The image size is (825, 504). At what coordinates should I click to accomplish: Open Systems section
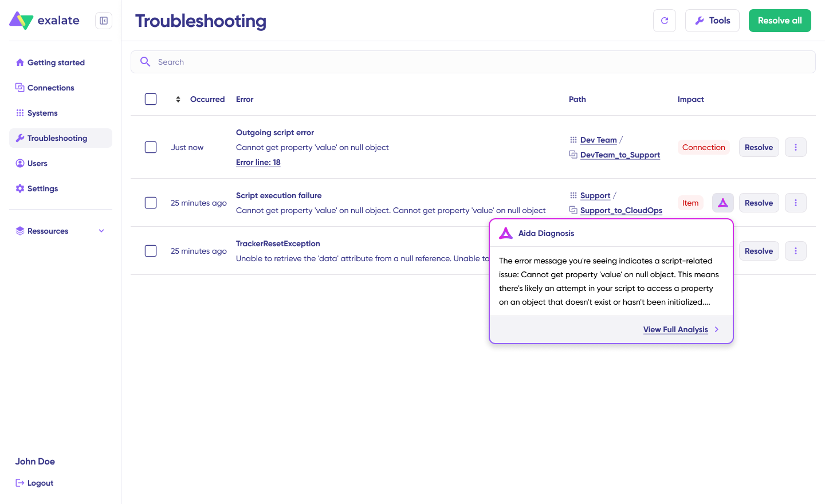[x=61, y=113]
